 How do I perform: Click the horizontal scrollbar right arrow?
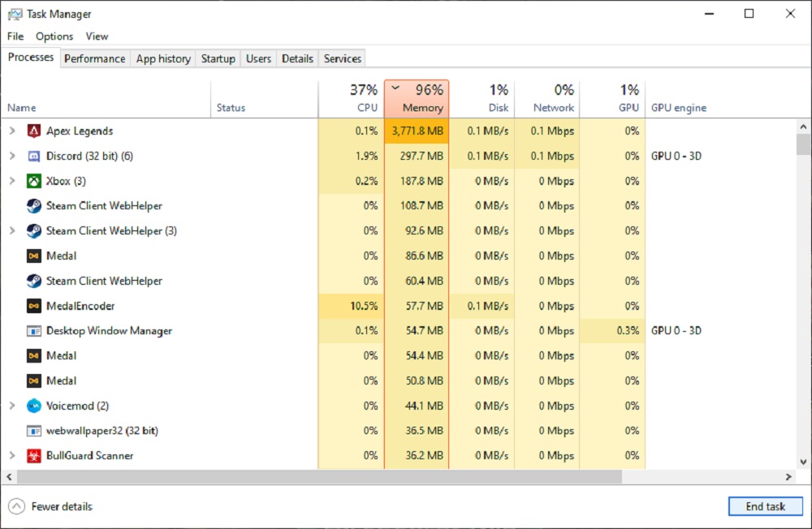tap(788, 477)
